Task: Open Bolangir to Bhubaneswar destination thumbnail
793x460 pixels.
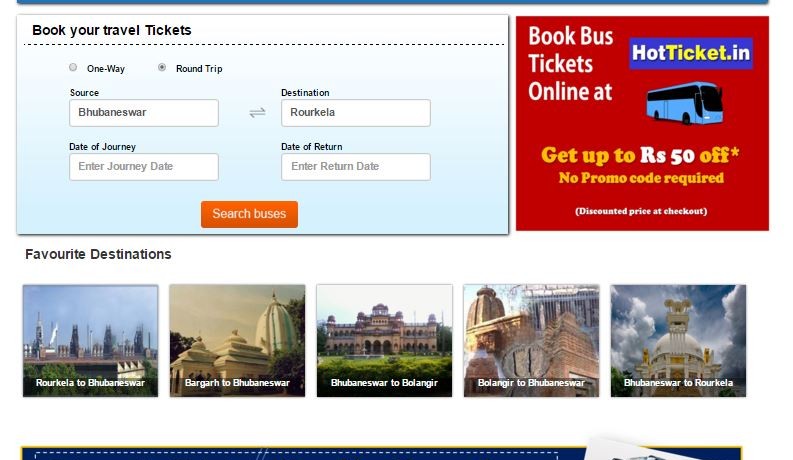Action: click(x=532, y=341)
